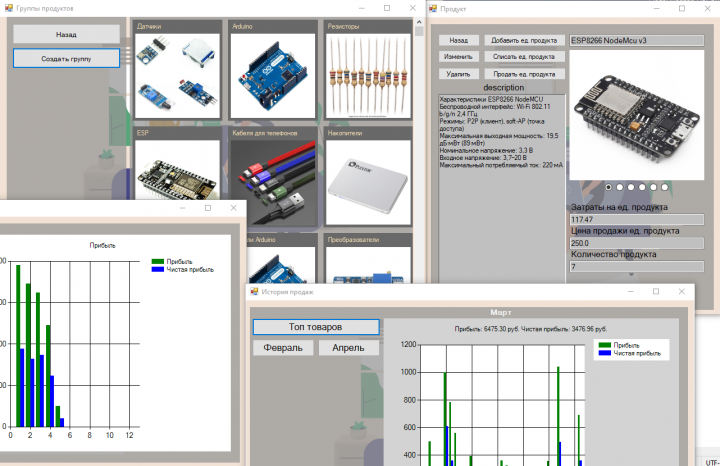The height and width of the screenshot is (466, 720).
Task: Click Цена продажи ед. продукта label
Action: pyautogui.click(x=625, y=231)
